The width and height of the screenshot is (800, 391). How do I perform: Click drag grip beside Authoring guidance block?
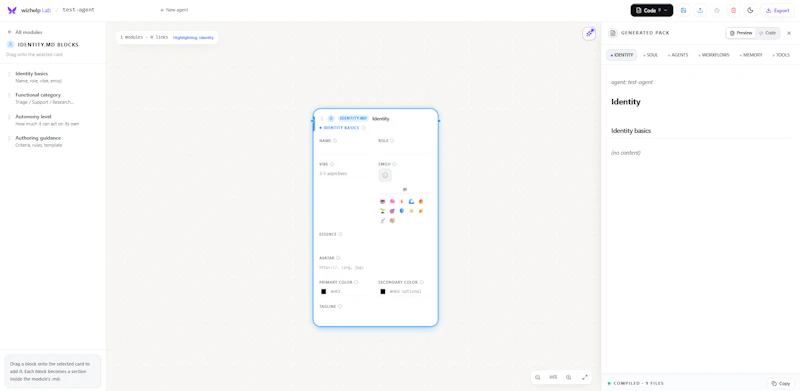[9, 138]
